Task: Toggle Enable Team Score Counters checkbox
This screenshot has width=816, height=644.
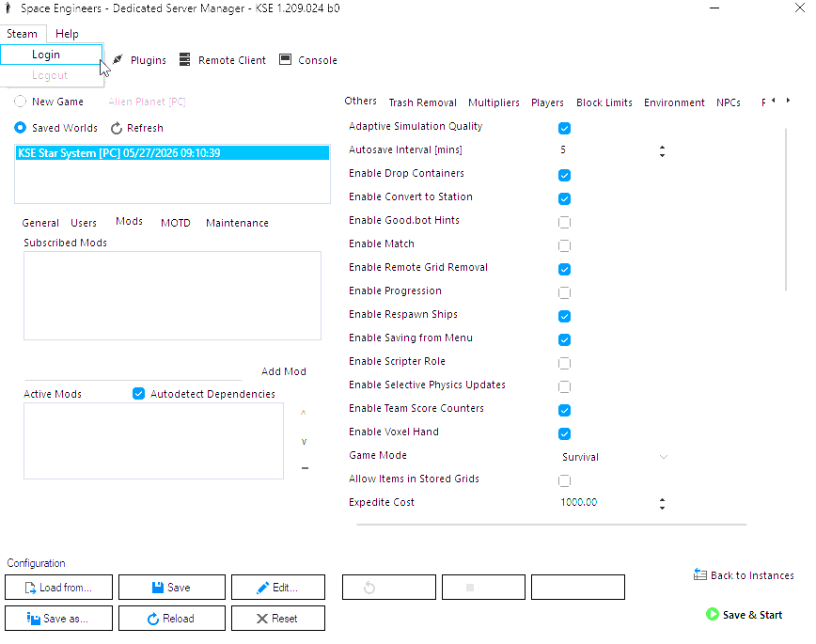Action: coord(564,410)
